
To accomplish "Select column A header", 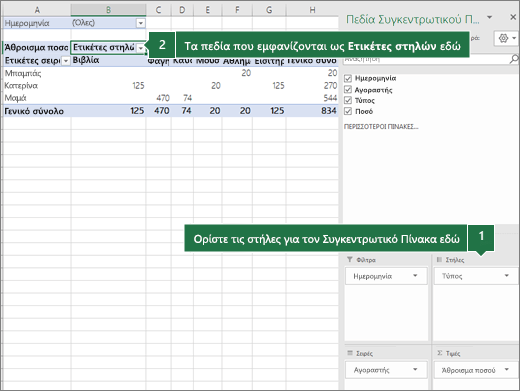I will [x=37, y=10].
